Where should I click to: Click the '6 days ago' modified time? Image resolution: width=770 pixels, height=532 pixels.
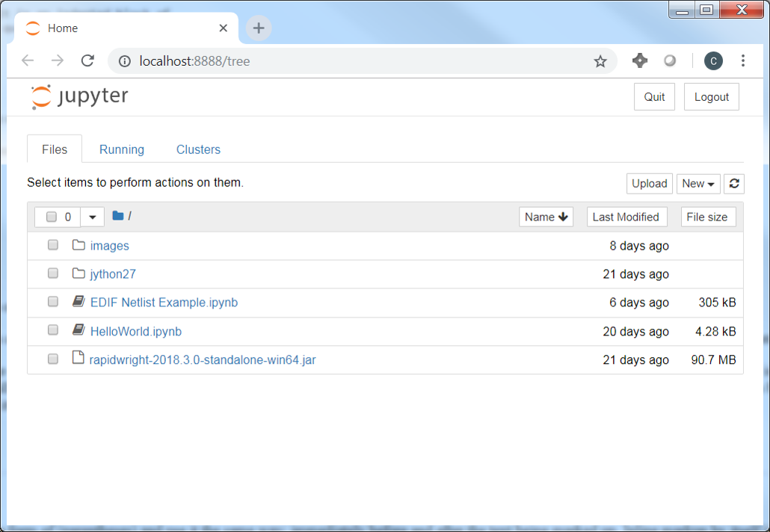click(x=639, y=303)
